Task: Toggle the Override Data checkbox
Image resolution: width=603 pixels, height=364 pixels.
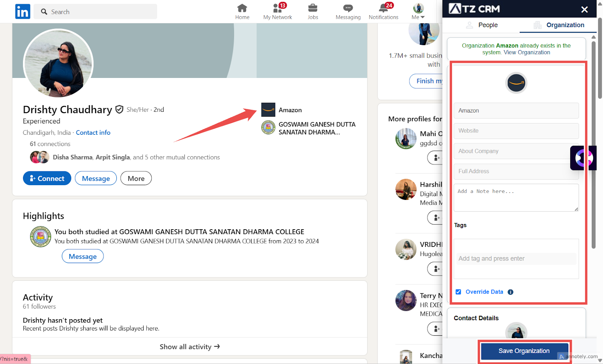Action: click(x=458, y=292)
